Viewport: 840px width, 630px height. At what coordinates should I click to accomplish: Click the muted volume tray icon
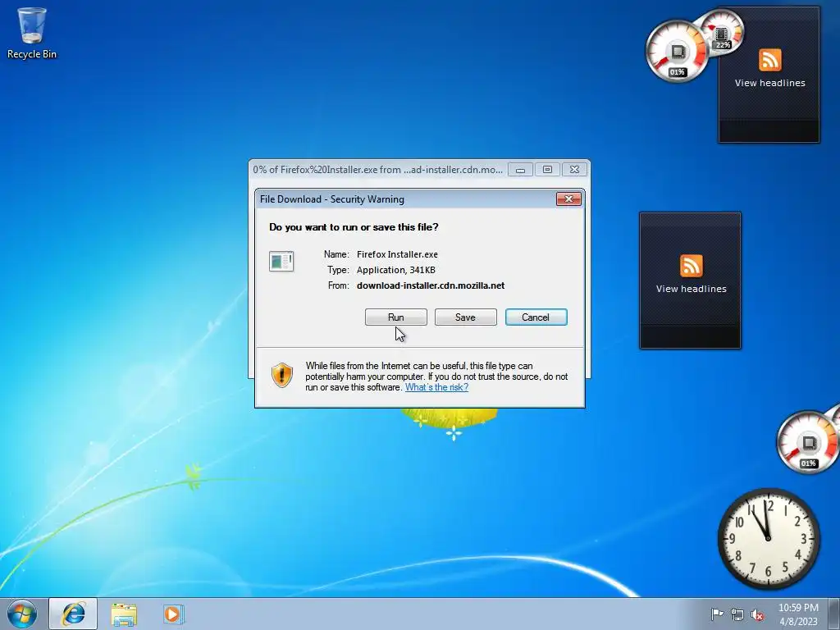tap(757, 614)
